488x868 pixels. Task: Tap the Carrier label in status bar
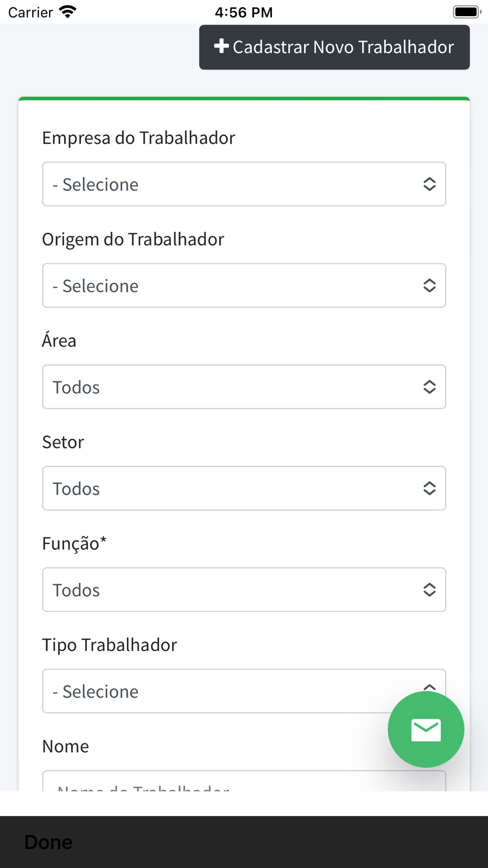pos(30,12)
